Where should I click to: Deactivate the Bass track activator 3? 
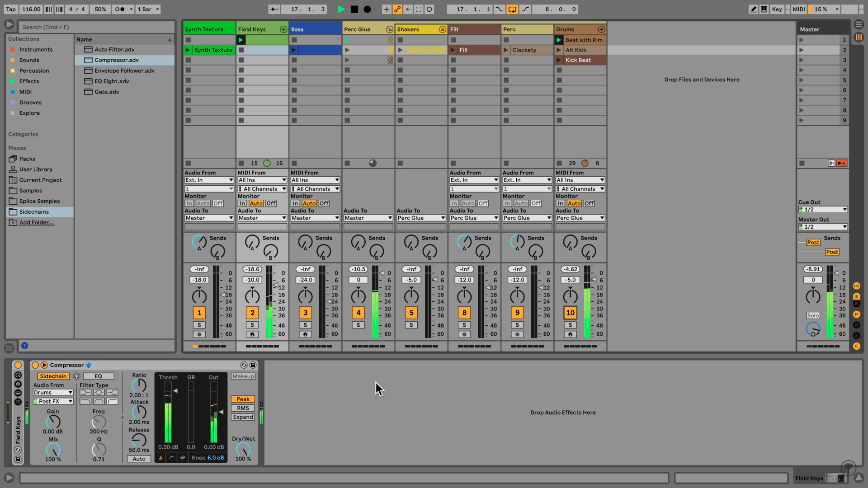tap(305, 313)
